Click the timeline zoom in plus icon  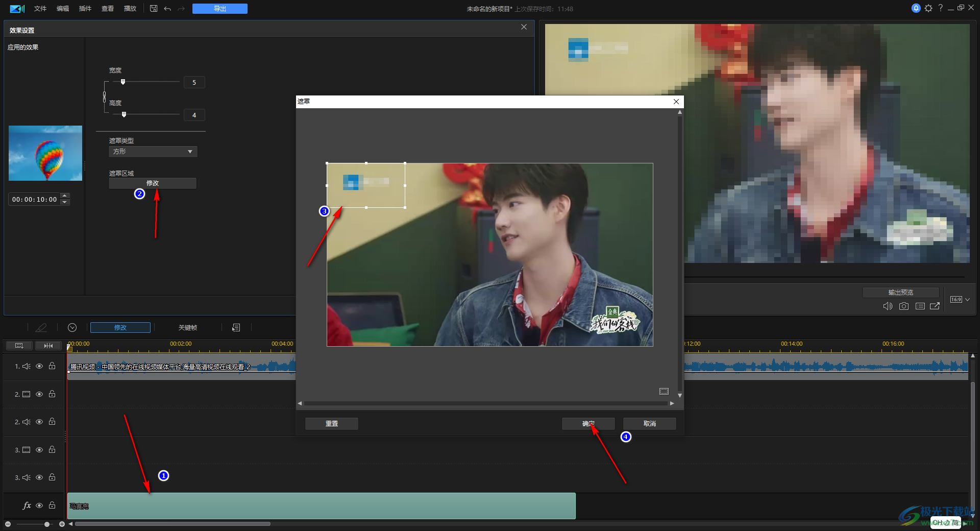[x=62, y=524]
